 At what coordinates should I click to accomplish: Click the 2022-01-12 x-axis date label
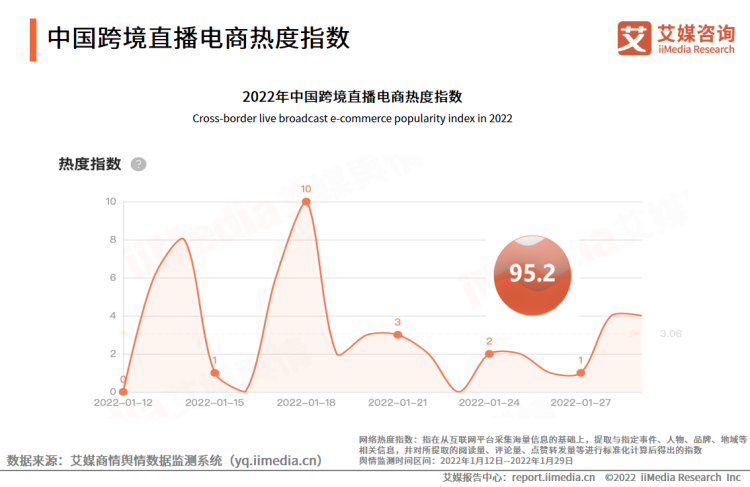pyautogui.click(x=123, y=402)
